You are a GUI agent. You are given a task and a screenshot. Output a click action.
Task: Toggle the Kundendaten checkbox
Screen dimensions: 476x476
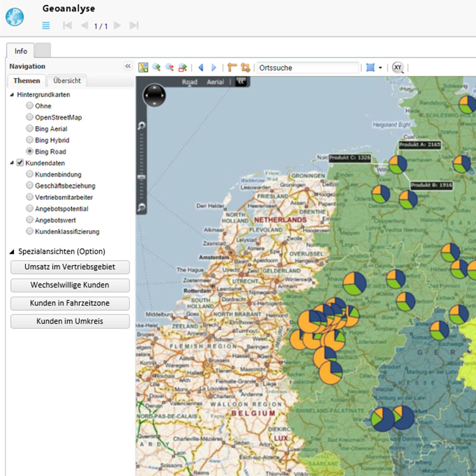coord(21,163)
